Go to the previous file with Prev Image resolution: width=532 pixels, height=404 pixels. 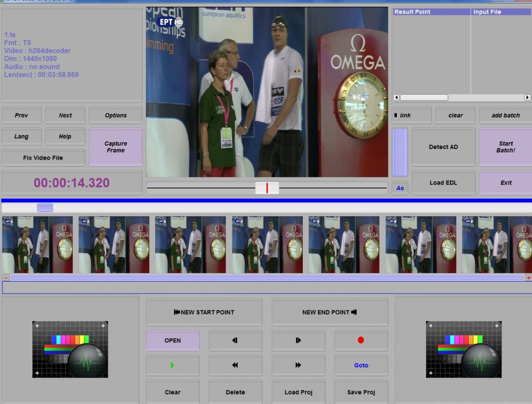(21, 115)
